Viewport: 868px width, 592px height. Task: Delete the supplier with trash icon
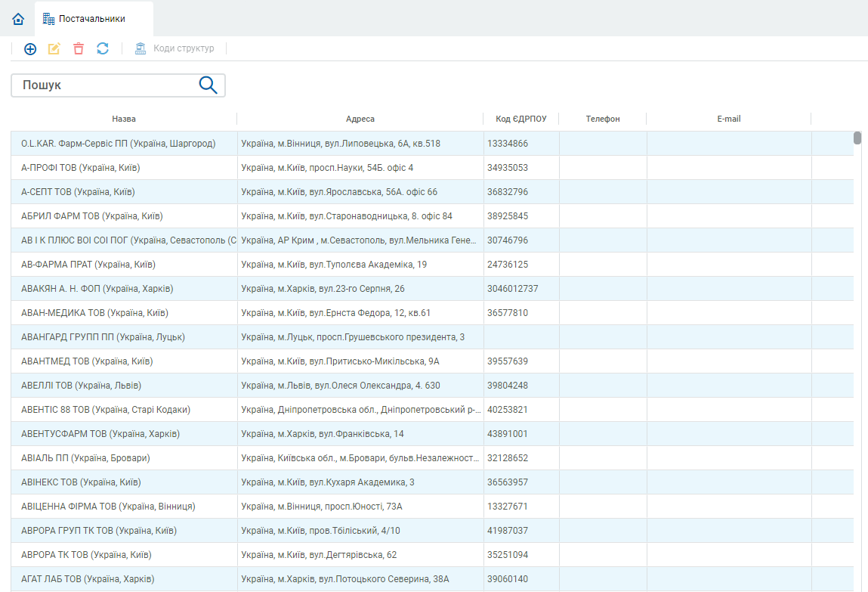click(79, 48)
